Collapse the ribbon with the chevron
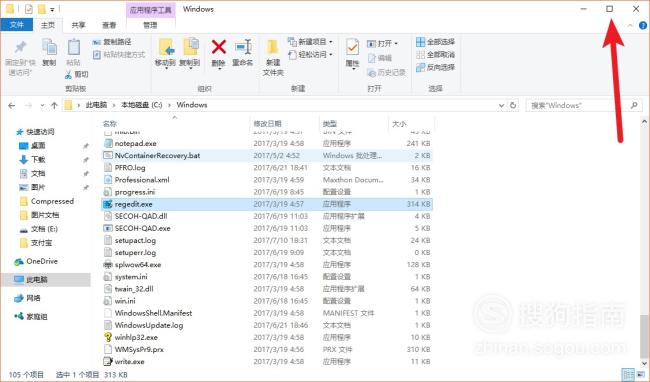The image size is (650, 382). point(631,25)
